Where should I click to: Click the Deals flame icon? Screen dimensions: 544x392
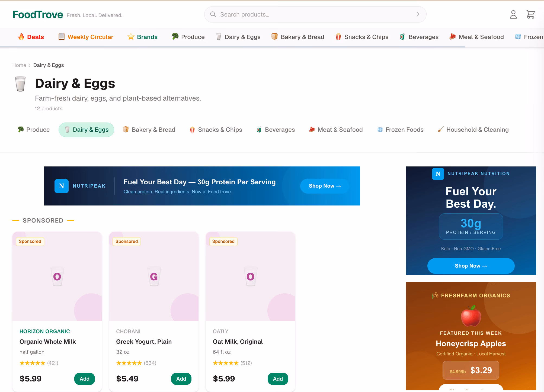[x=21, y=37]
